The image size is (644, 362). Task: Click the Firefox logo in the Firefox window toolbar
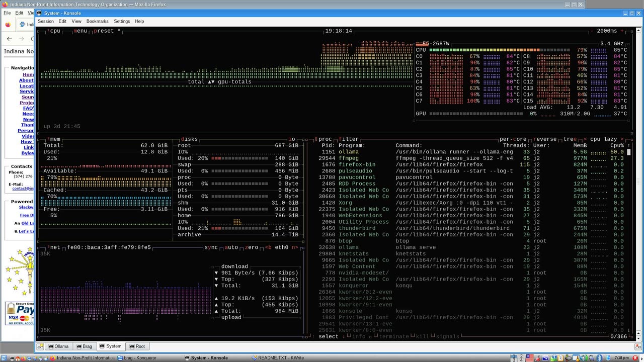point(8,24)
